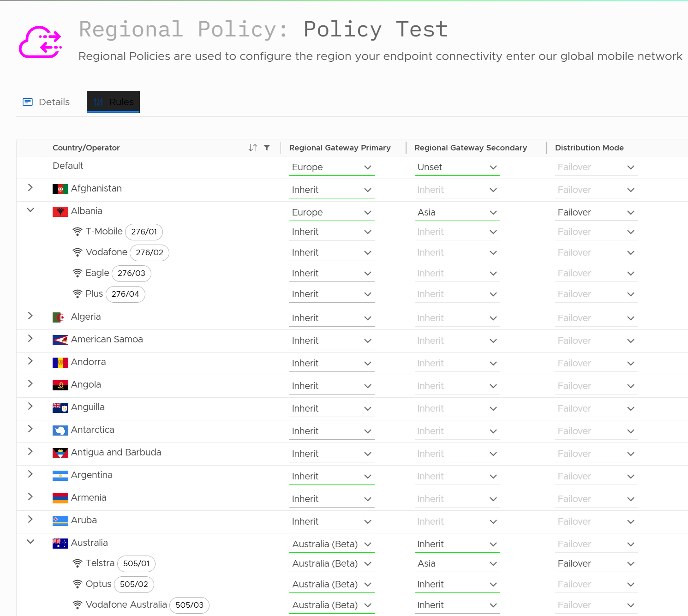
Task: Click the Regional Gateway Secondary column header
Action: tap(471, 148)
